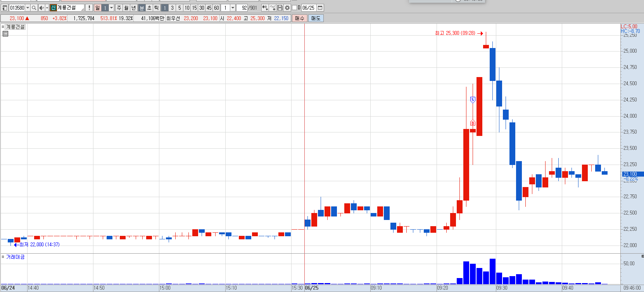This screenshot has width=644, height=292.
Task: Select the 일 daily chart period
Action: pyautogui.click(x=97, y=8)
